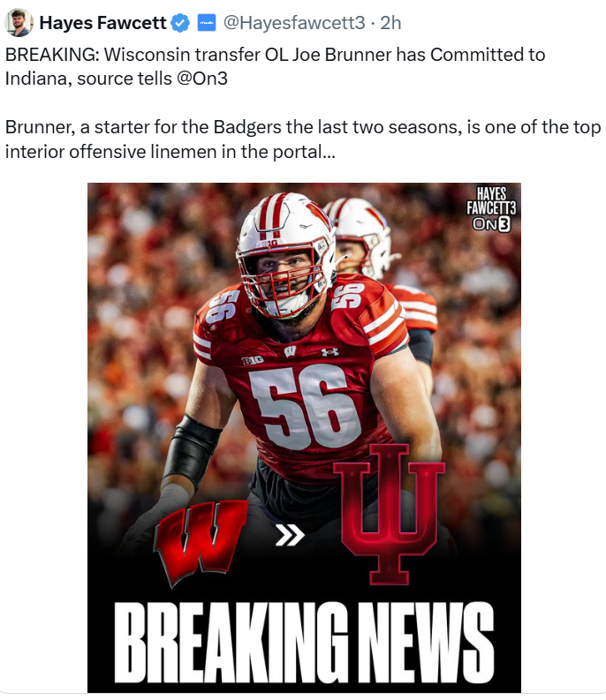Click the small W emblem on jersey collar
Screen dimensions: 606x700
point(290,351)
